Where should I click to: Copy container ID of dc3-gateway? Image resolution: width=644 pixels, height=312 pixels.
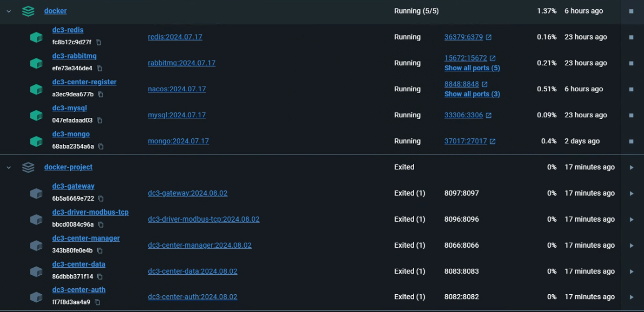point(101,198)
